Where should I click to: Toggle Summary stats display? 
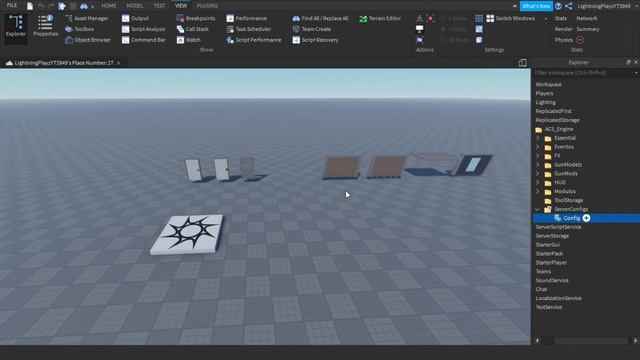588,29
